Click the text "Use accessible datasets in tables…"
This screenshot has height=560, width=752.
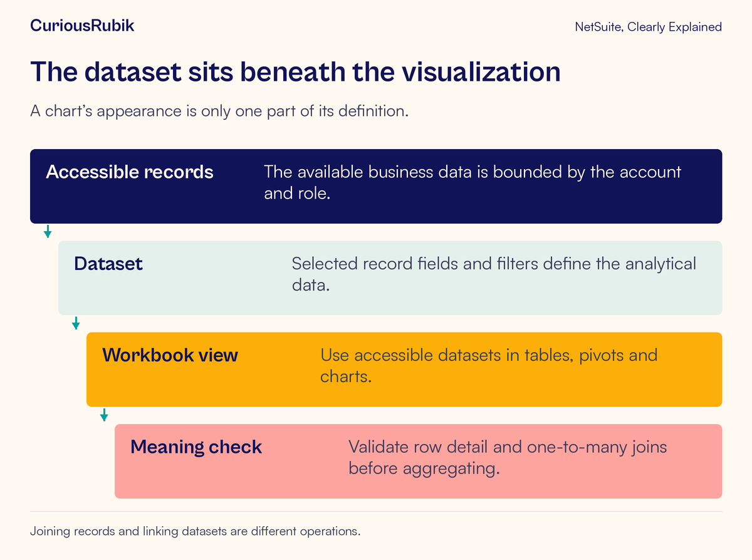(x=489, y=366)
